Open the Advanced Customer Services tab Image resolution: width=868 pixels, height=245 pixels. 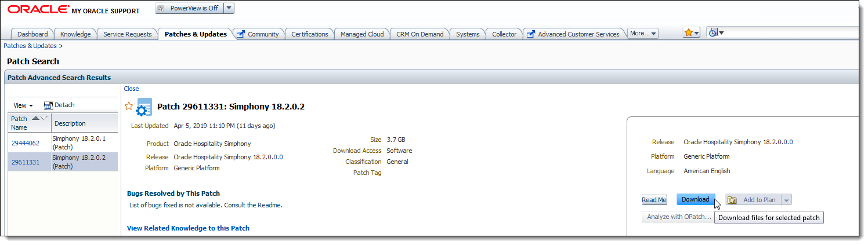click(x=578, y=34)
